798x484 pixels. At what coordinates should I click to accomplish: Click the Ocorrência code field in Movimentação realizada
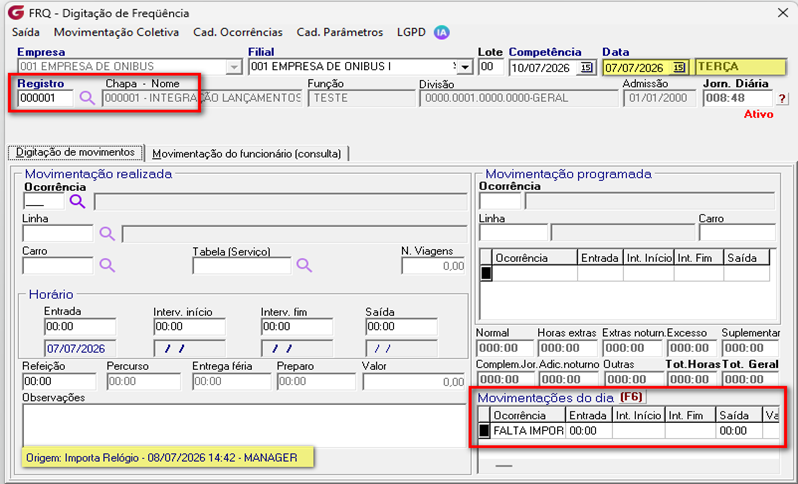tap(44, 202)
